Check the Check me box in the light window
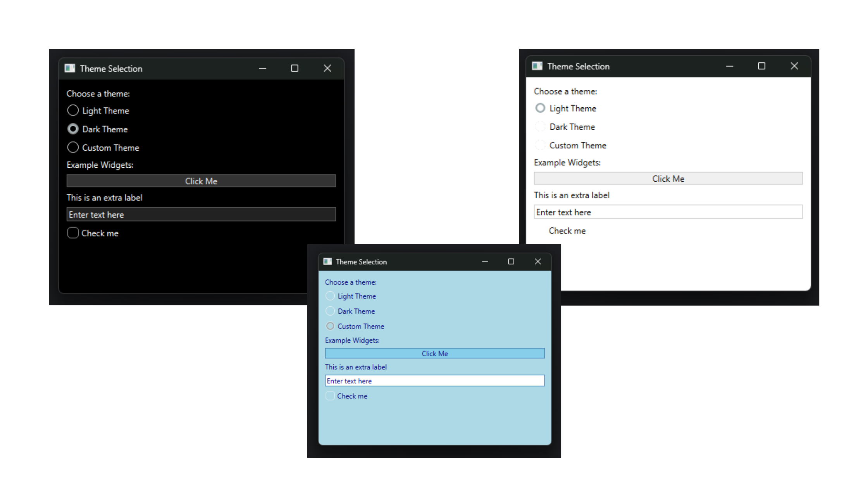This screenshot has height=488, width=868. click(x=540, y=230)
